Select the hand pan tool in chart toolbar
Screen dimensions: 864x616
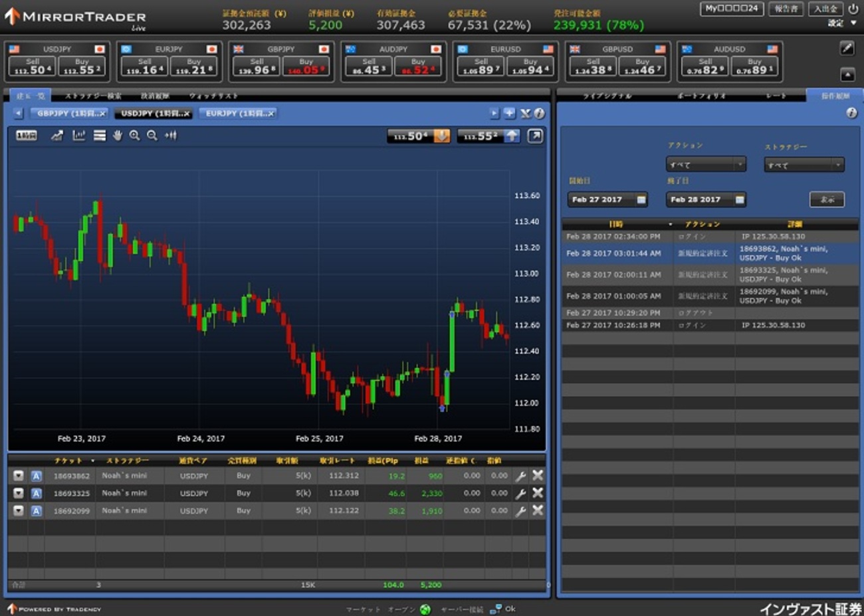[x=118, y=136]
